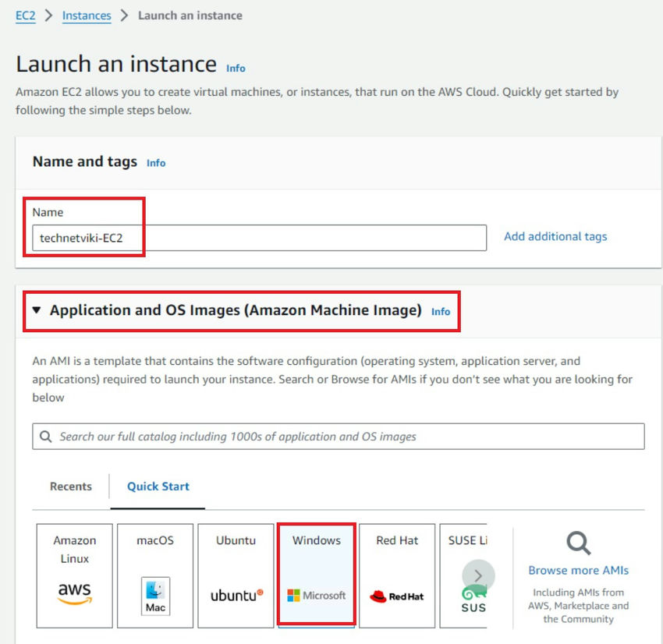Navigate to Instances via breadcrumb
This screenshot has width=663, height=644.
(x=87, y=15)
